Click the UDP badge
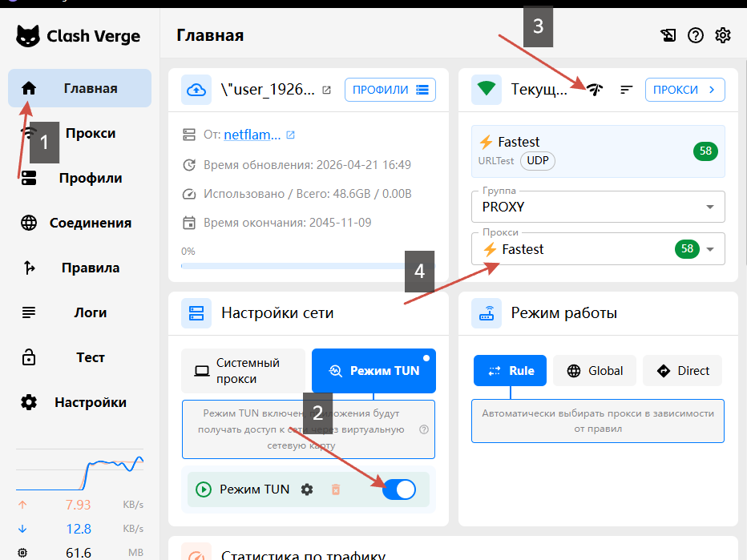The width and height of the screenshot is (747, 560). click(x=537, y=161)
